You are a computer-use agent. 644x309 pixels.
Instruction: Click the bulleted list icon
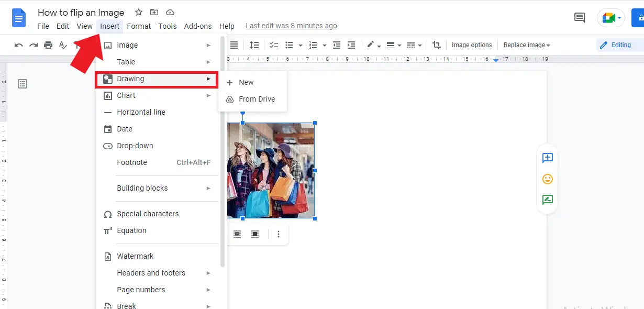[290, 45]
